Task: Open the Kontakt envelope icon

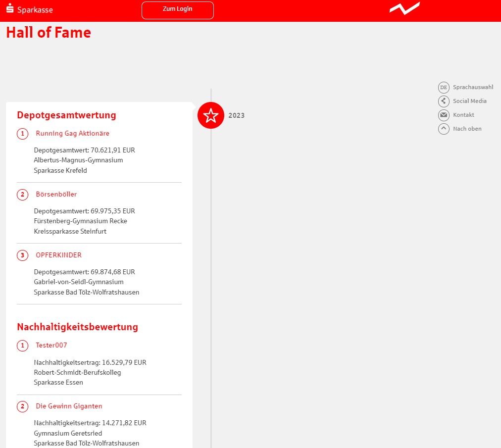Action: coord(444,115)
